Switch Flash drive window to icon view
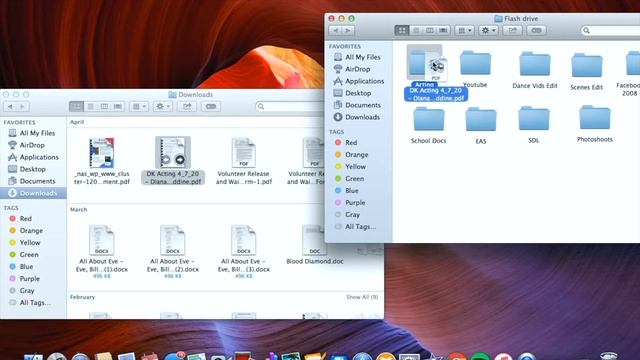This screenshot has height=360, width=640. (x=402, y=31)
